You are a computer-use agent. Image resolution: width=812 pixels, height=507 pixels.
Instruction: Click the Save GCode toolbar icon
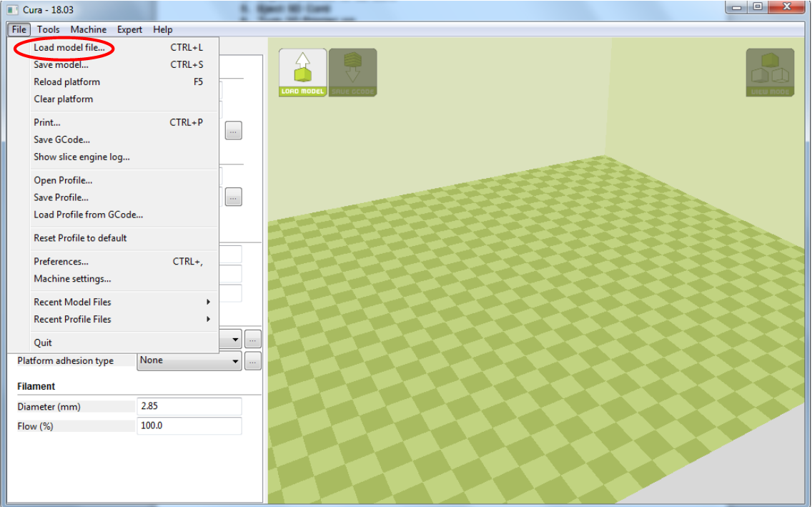[352, 72]
